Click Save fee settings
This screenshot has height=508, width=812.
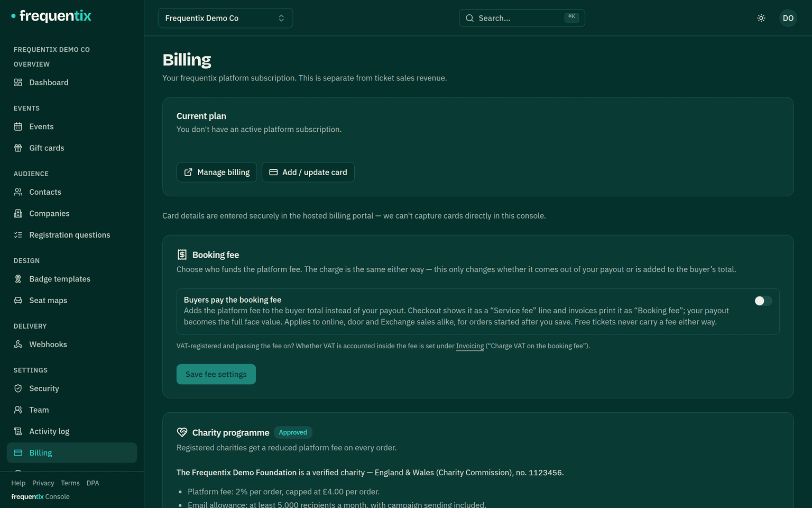(216, 374)
